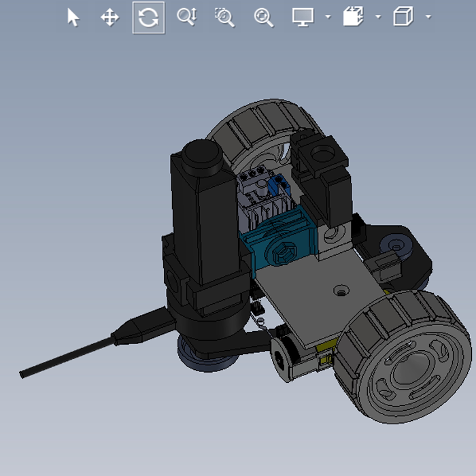Viewport: 476px width, 476px height.
Task: Open the display settings dropdown arrow
Action: 328,16
